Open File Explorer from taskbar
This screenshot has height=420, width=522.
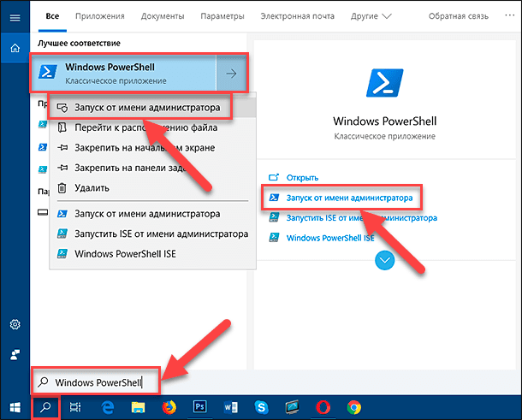[138, 407]
